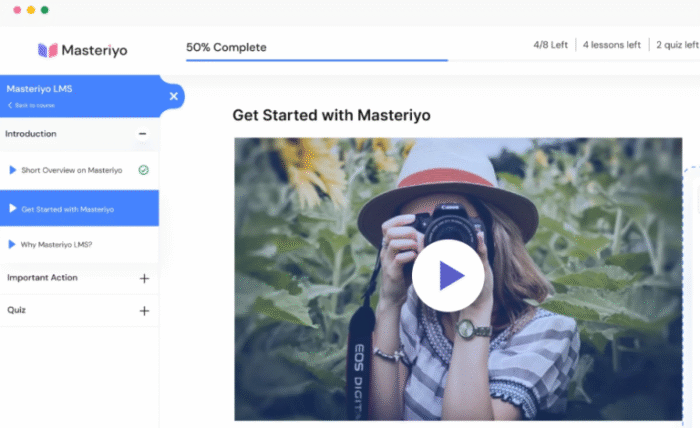Click play icon beside Get Started with Masteriyo

(12, 209)
